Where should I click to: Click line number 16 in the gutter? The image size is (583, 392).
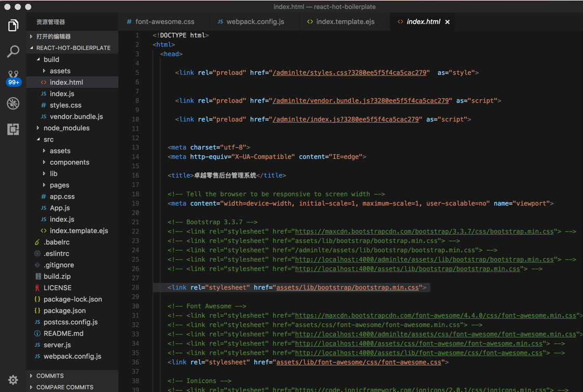pyautogui.click(x=137, y=175)
